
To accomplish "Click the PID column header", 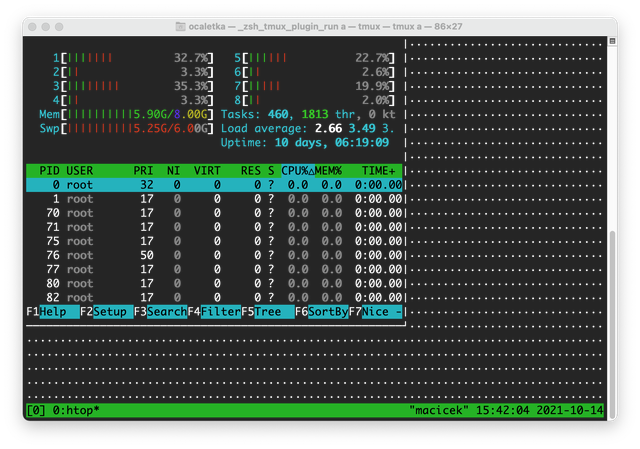I will point(49,171).
